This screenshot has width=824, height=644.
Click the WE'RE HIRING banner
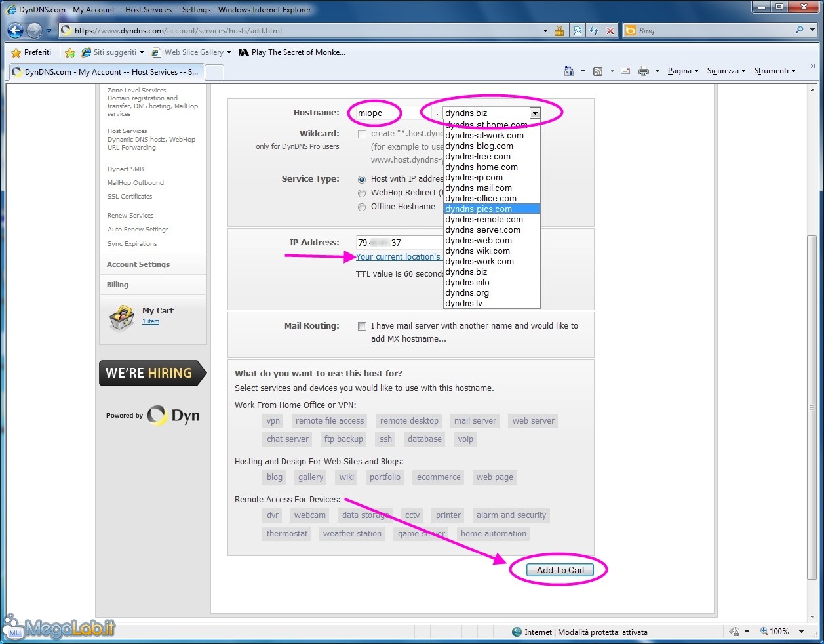coord(153,372)
